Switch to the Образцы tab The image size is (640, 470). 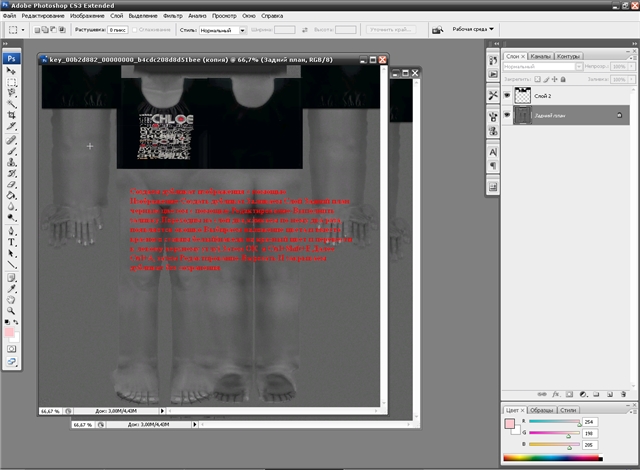click(x=539, y=410)
